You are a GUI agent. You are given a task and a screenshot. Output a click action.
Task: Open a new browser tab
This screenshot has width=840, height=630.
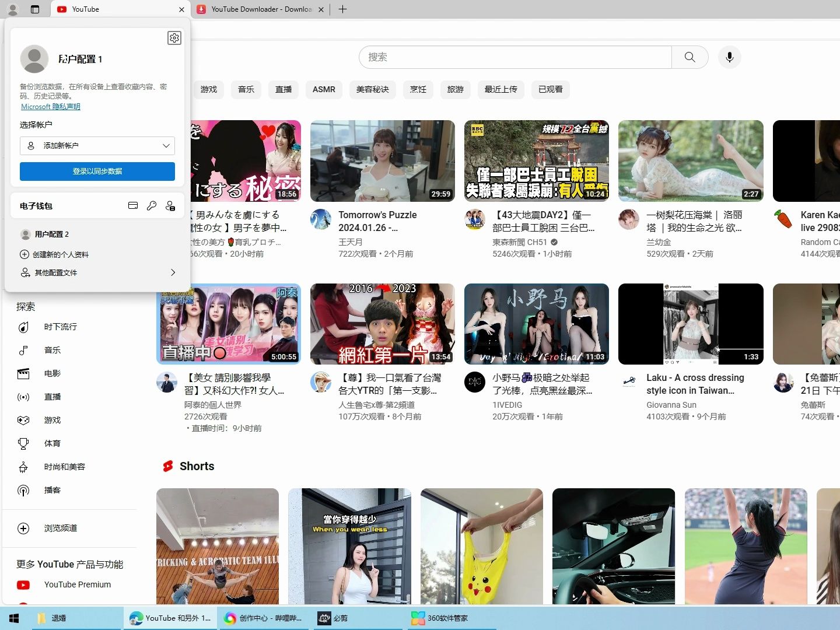[x=343, y=9]
